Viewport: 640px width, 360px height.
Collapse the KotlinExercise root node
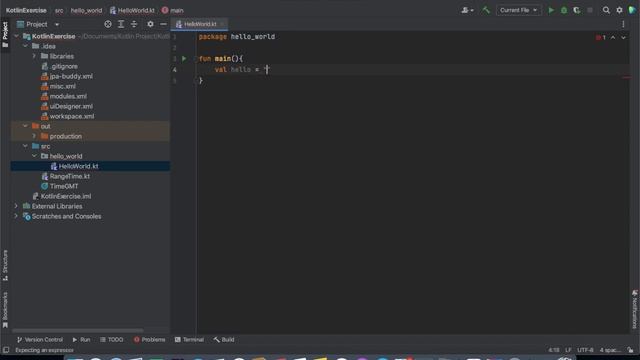click(16, 36)
